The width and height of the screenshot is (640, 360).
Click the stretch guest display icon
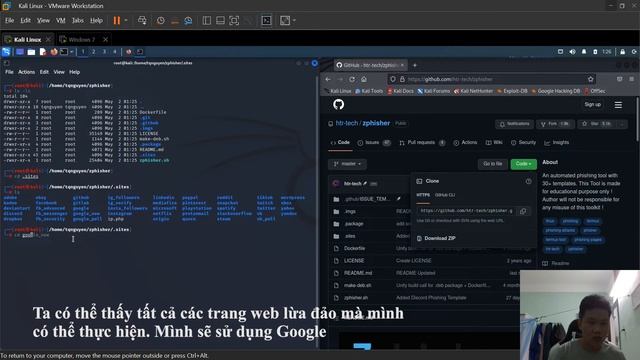pos(285,20)
